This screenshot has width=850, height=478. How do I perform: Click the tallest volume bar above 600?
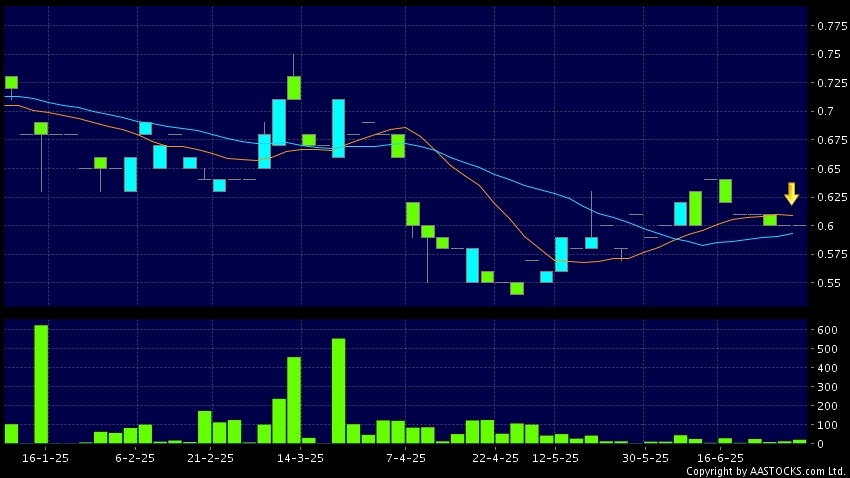41,384
